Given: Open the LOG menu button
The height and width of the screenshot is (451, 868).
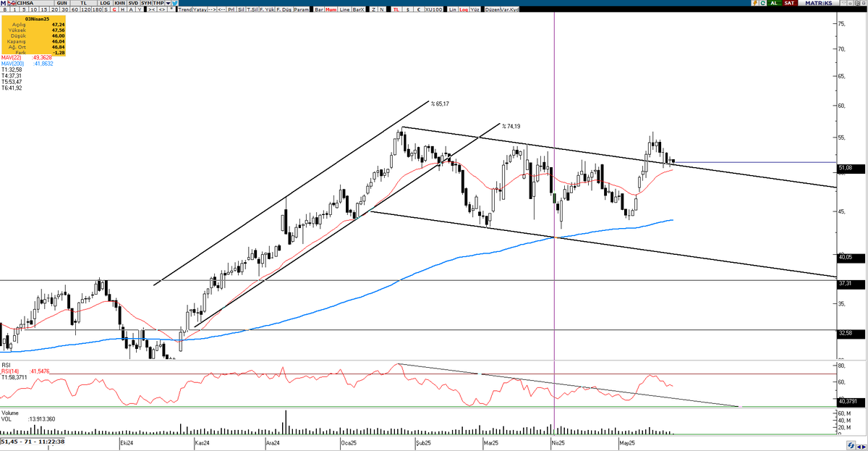Looking at the screenshot, I should (105, 4).
